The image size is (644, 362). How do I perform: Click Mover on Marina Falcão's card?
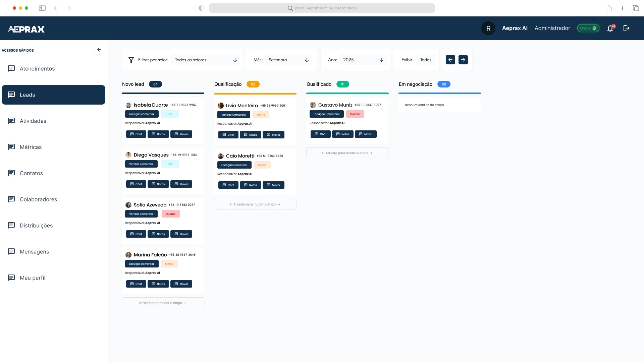click(x=181, y=284)
